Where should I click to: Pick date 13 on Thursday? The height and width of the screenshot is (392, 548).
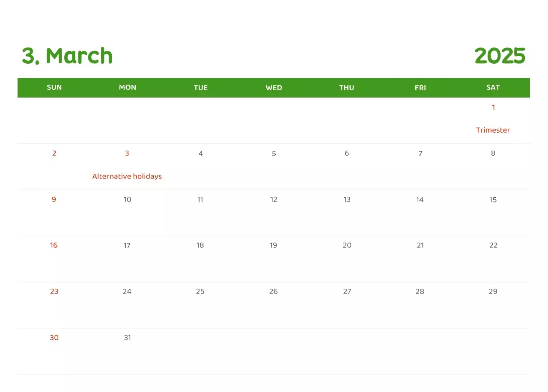coord(347,199)
